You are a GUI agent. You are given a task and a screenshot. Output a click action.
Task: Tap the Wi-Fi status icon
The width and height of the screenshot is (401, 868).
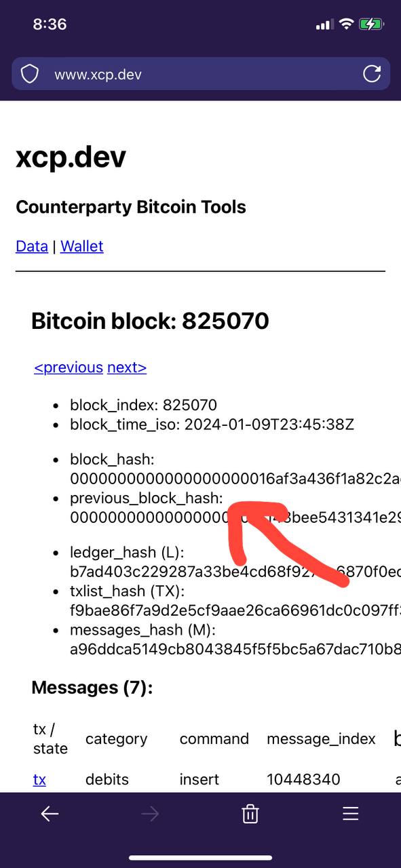346,24
